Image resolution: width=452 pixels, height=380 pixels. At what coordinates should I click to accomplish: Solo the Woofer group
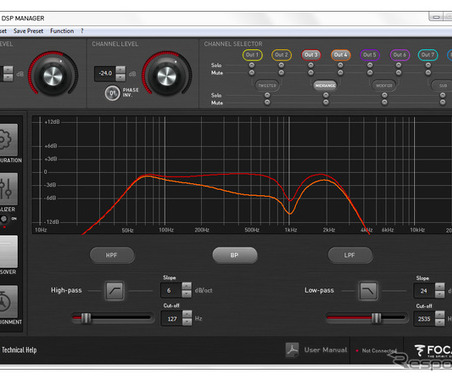(x=384, y=95)
